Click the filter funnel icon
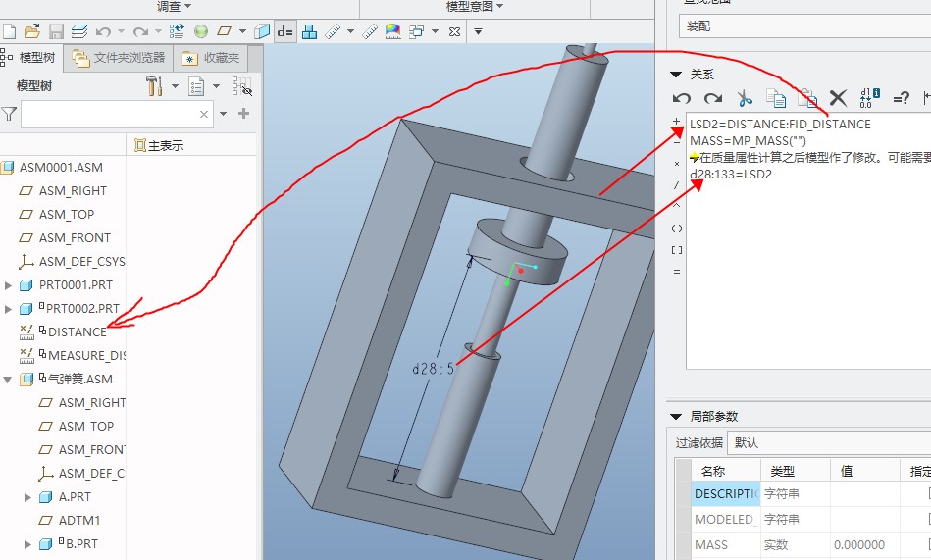The width and height of the screenshot is (931, 560). point(8,114)
